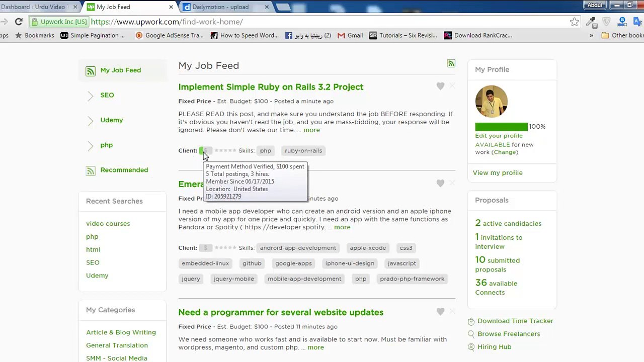Image resolution: width=644 pixels, height=362 pixels.
Task: Open Article & Blog Writing category
Action: tap(121, 332)
